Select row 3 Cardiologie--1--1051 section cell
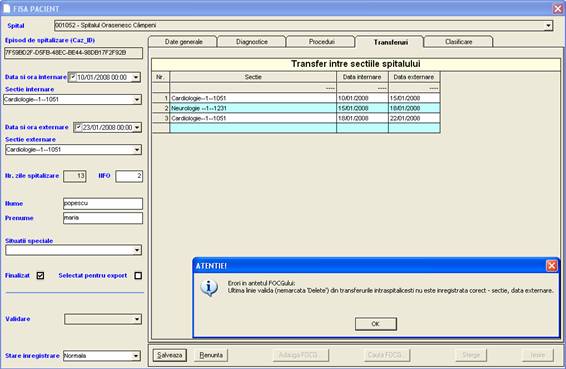Image resolution: width=566 pixels, height=369 pixels. [x=253, y=118]
